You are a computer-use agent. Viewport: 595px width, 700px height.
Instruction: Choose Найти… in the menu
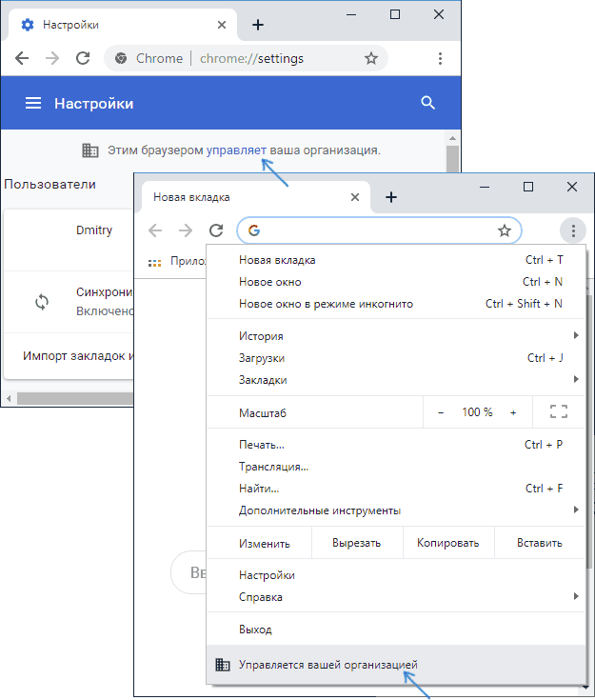click(396, 489)
